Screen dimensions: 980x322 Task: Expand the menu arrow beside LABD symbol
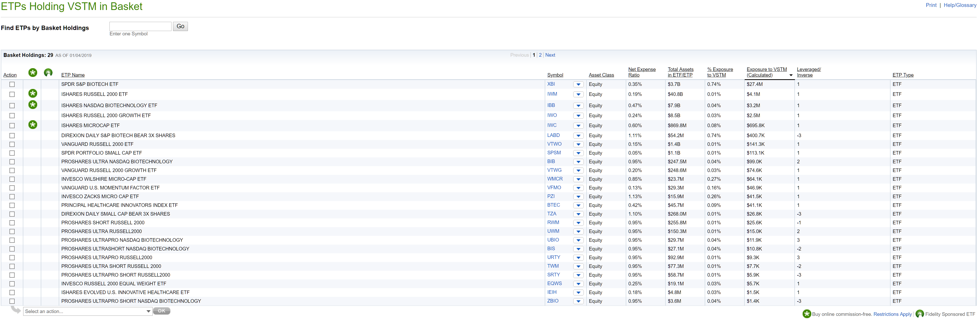coord(578,136)
